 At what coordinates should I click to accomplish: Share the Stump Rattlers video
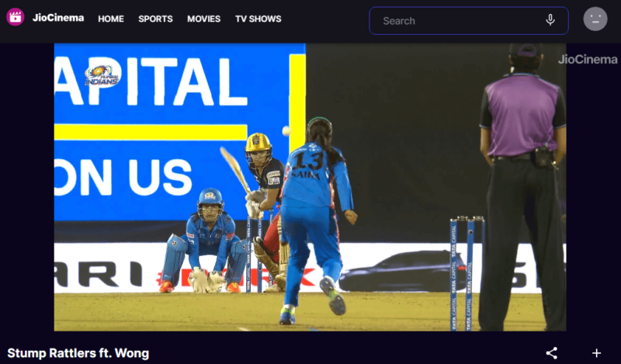552,353
